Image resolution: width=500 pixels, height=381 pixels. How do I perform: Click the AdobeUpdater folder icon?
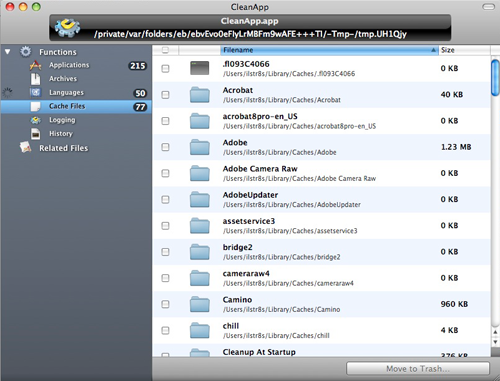point(200,199)
